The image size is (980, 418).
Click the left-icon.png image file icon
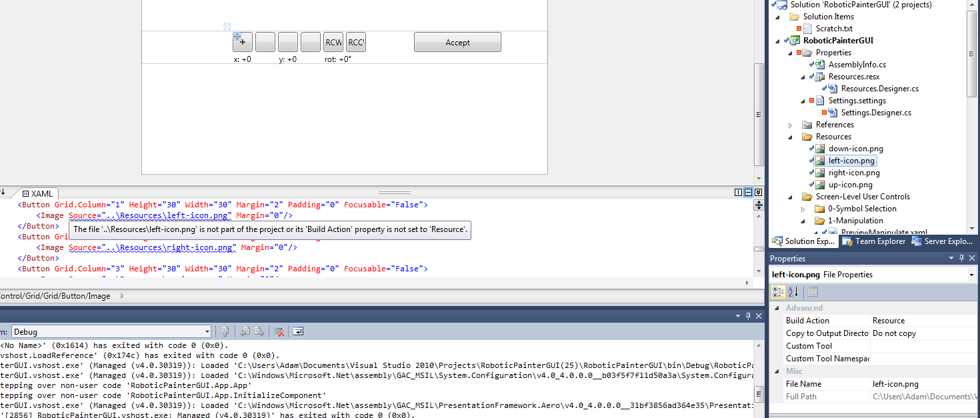click(820, 161)
